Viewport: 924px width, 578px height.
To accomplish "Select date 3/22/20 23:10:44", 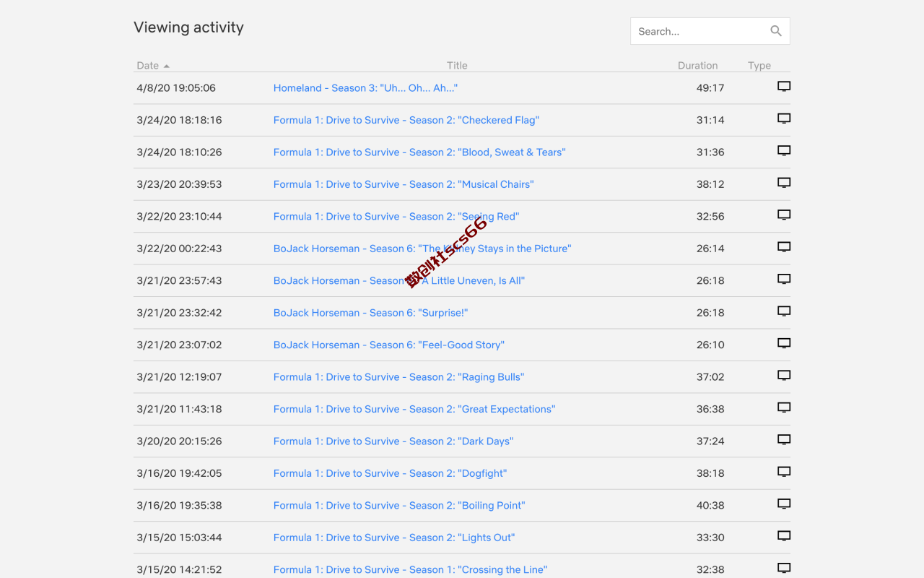I will pyautogui.click(x=179, y=217).
